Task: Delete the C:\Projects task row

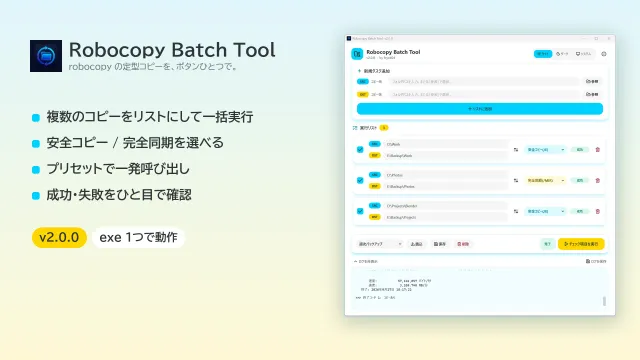Action: pyautogui.click(x=598, y=211)
